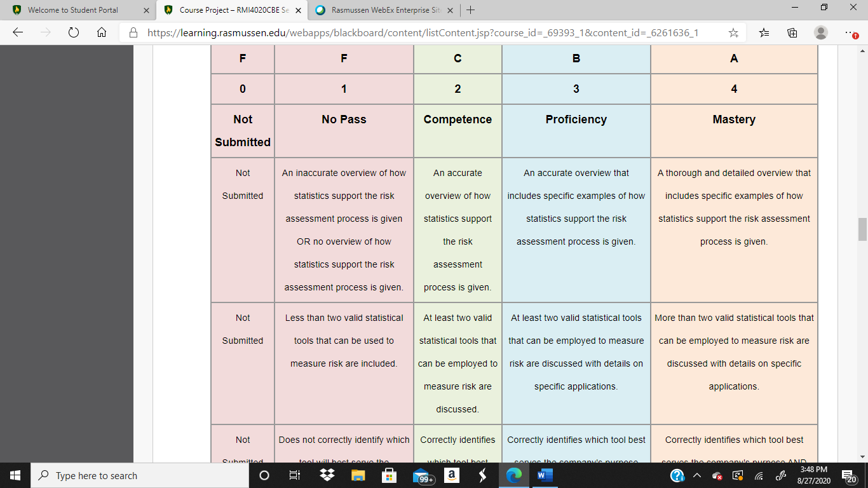Click the address bar URL
The width and height of the screenshot is (868, 488).
click(x=423, y=32)
